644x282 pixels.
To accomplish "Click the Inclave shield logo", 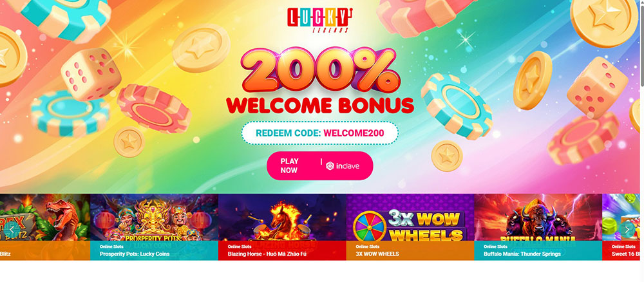I will pos(330,166).
